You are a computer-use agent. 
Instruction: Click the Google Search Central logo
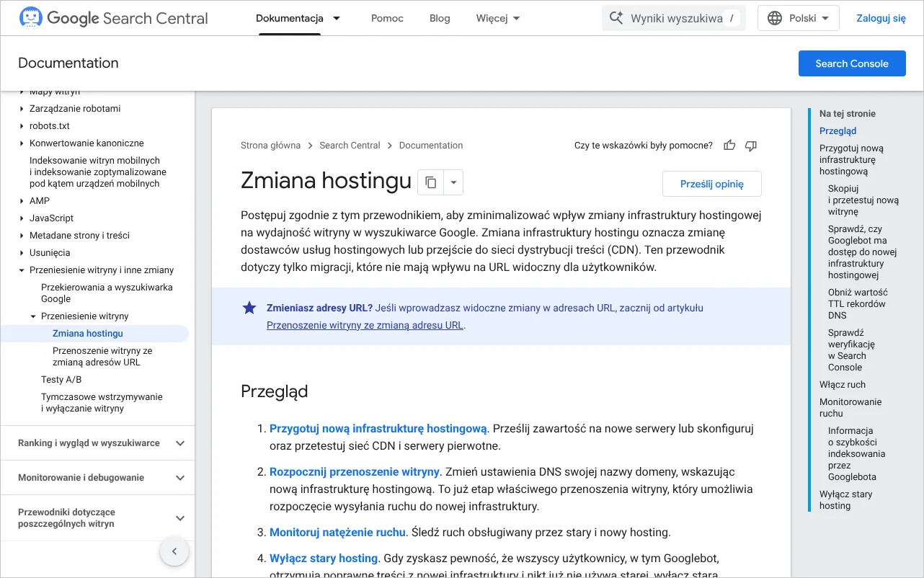click(114, 18)
